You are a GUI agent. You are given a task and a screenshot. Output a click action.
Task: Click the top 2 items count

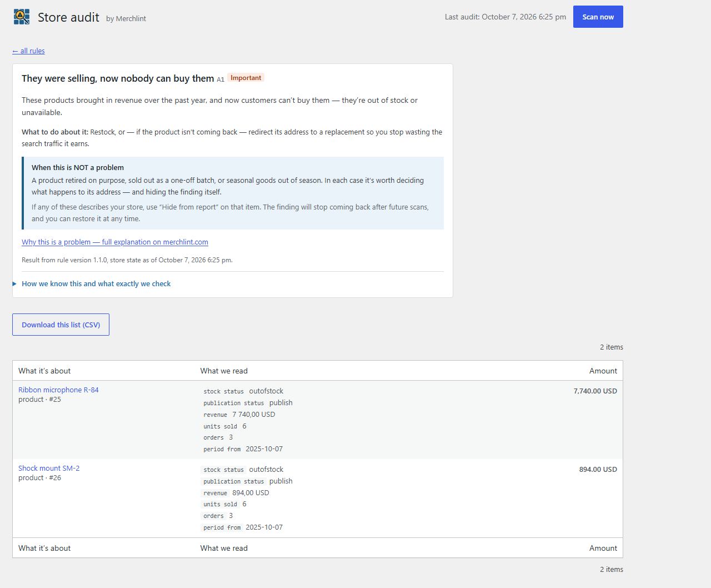point(612,347)
